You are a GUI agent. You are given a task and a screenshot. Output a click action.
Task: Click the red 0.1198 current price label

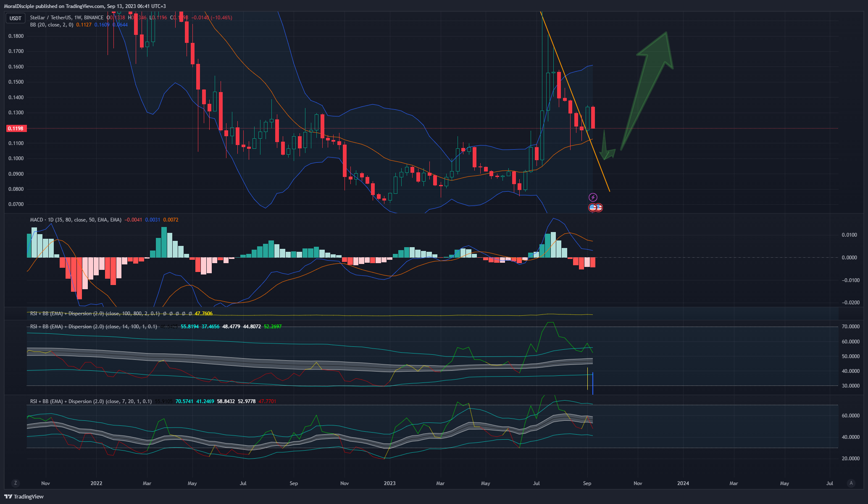click(16, 128)
